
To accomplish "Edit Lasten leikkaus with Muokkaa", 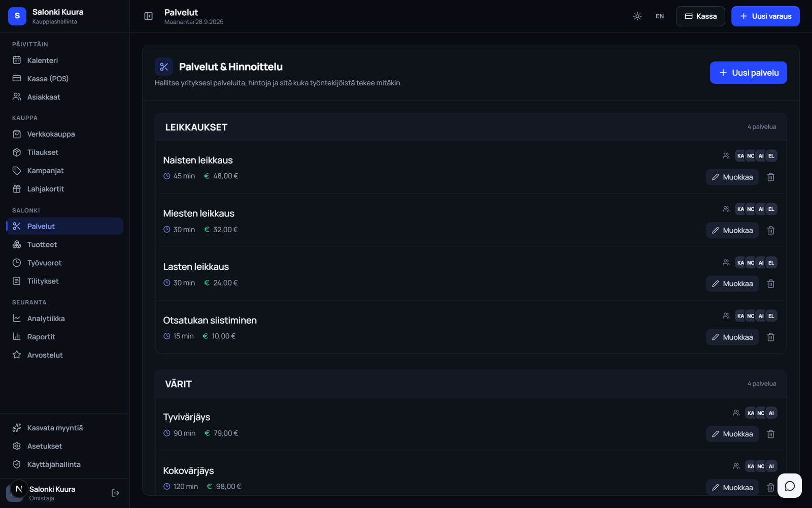I will coord(732,284).
